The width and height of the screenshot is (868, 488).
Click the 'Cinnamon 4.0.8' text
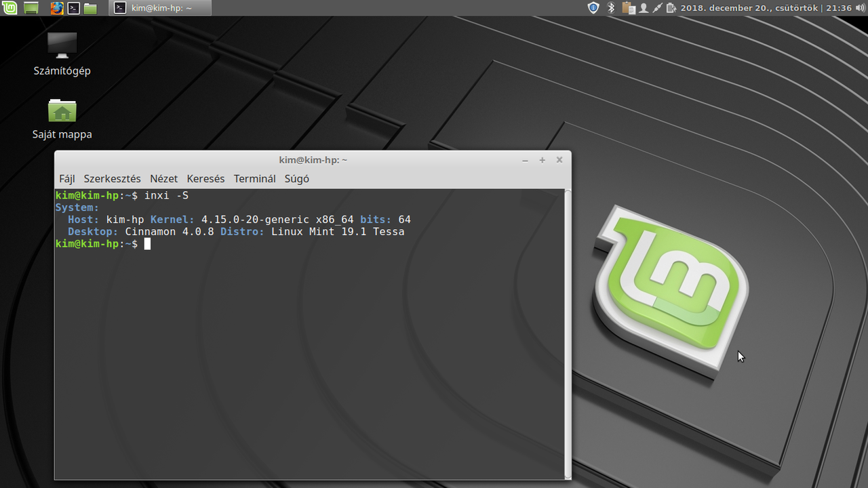click(170, 232)
